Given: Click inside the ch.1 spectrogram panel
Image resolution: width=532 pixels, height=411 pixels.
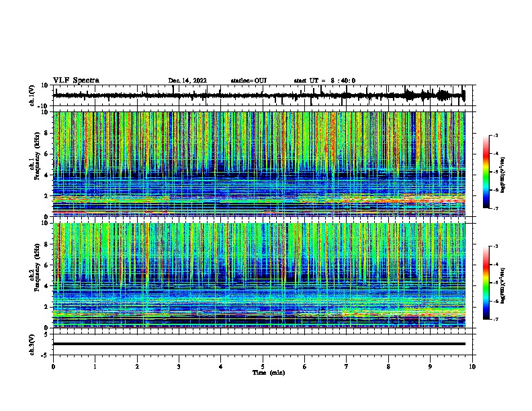Looking at the screenshot, I should click(259, 164).
